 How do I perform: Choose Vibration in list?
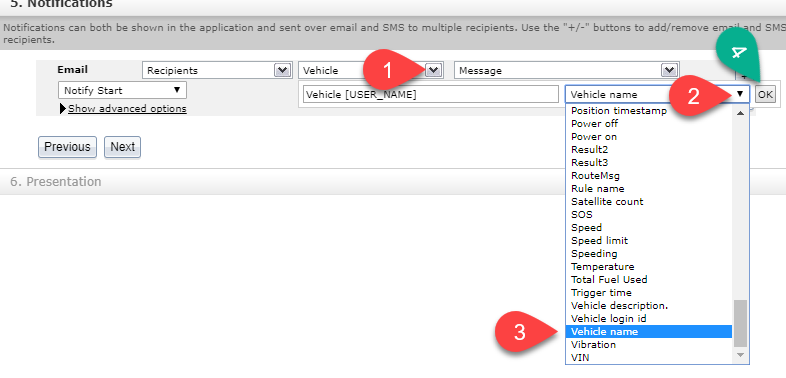click(x=649, y=344)
